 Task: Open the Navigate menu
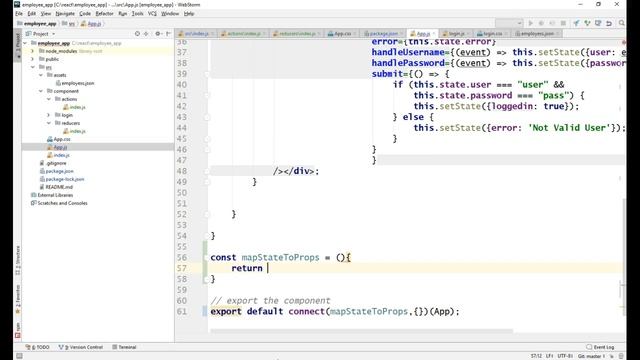click(65, 13)
